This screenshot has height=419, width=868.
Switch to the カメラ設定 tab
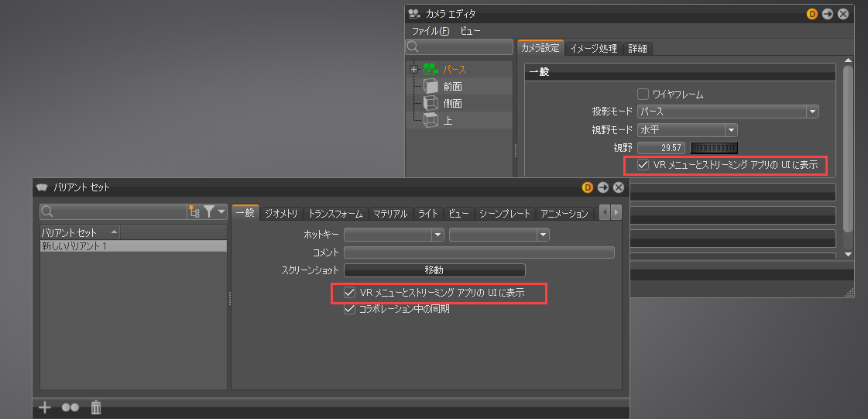click(x=540, y=48)
